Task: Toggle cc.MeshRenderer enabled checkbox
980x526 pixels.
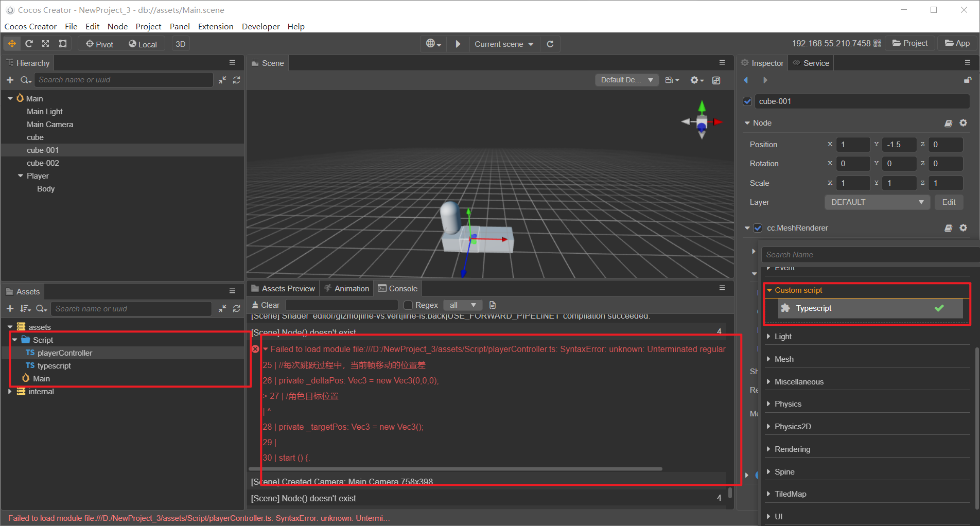Action: [x=758, y=228]
